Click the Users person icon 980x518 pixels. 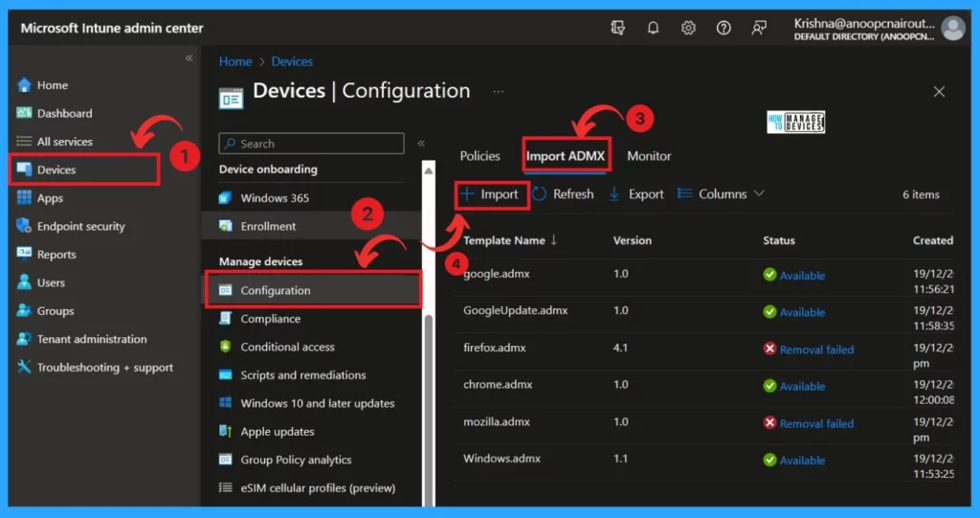pos(24,282)
